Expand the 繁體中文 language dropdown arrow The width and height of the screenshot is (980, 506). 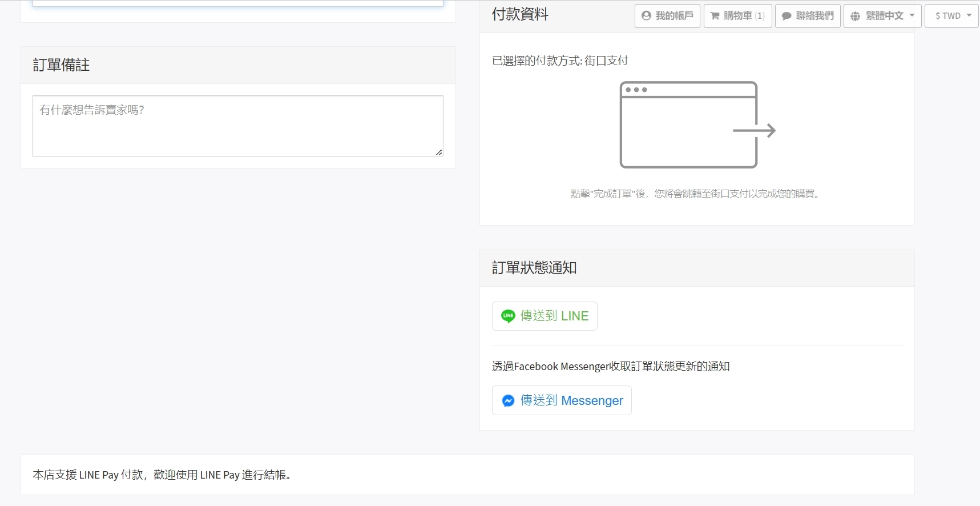912,15
